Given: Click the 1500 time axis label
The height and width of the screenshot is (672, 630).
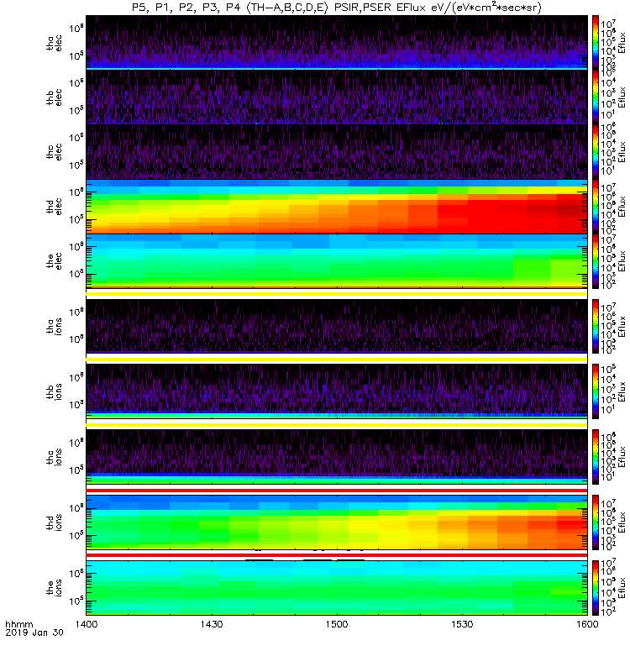Looking at the screenshot, I should point(337,624).
